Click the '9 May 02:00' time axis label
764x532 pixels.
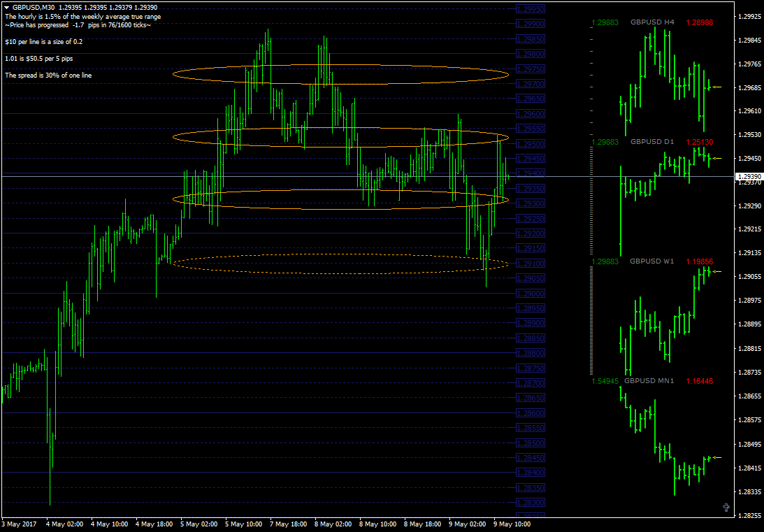468,524
